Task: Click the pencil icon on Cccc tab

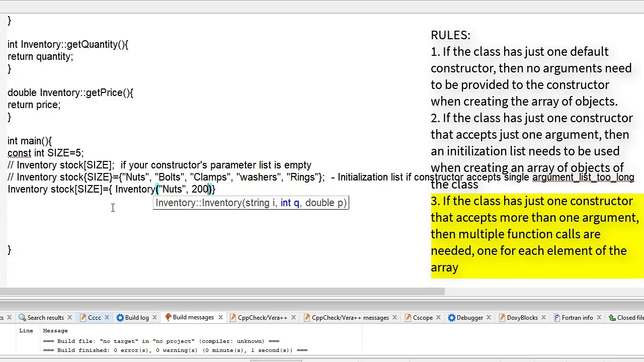Action: pyautogui.click(x=83, y=318)
